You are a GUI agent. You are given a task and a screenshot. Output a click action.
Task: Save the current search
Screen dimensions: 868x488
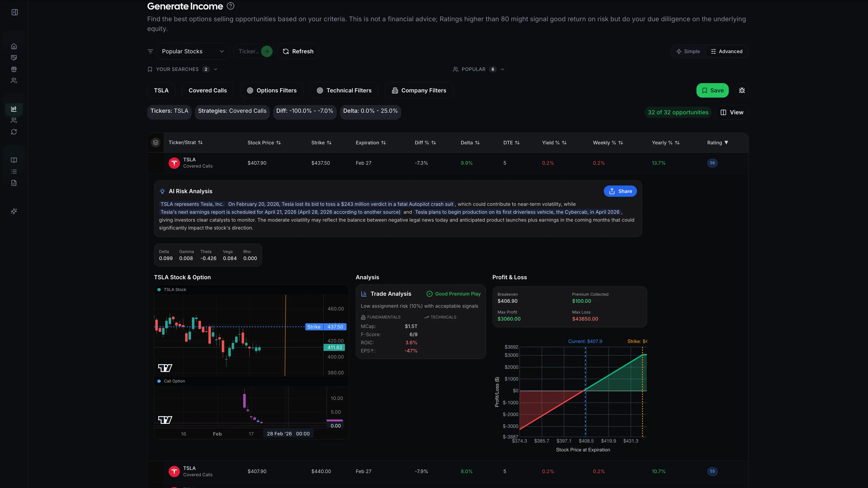tap(712, 90)
